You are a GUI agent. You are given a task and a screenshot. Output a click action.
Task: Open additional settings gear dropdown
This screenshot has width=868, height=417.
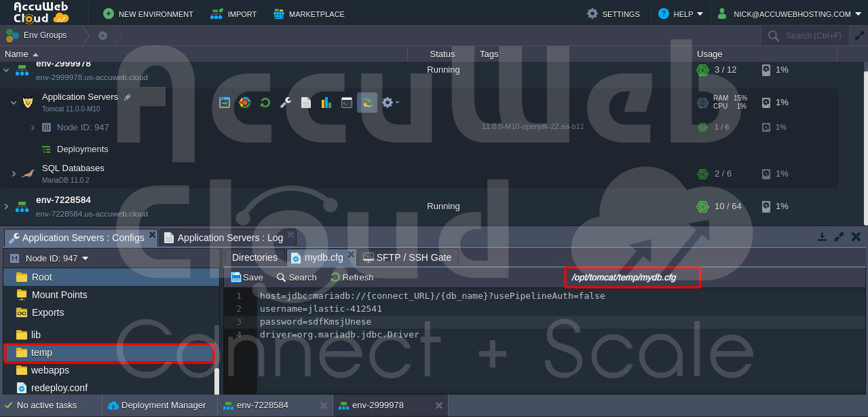click(390, 103)
